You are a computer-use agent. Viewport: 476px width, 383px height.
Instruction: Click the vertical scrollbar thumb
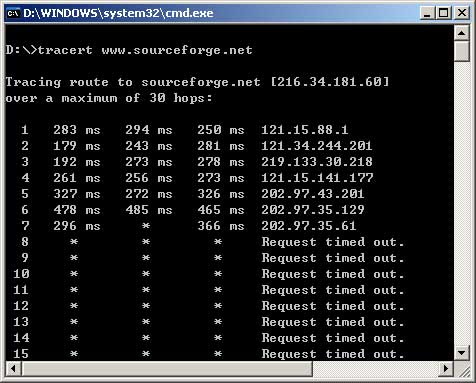point(462,51)
